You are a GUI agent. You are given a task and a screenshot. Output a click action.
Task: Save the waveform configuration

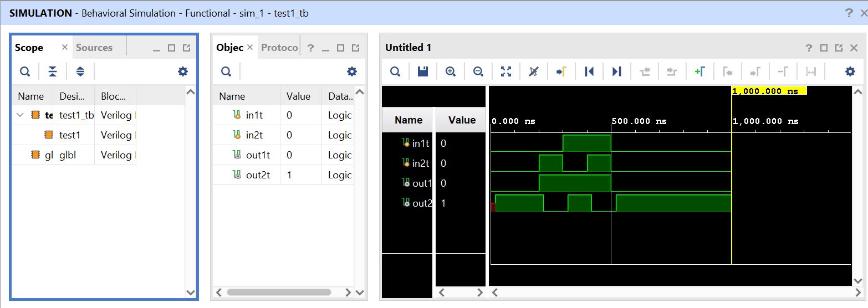point(423,71)
